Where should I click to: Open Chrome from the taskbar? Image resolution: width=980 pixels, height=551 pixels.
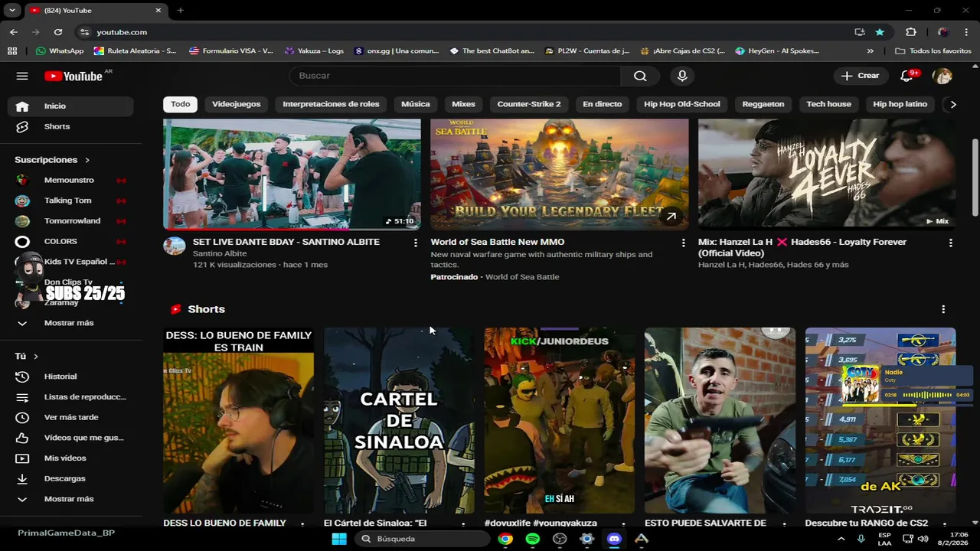505,539
